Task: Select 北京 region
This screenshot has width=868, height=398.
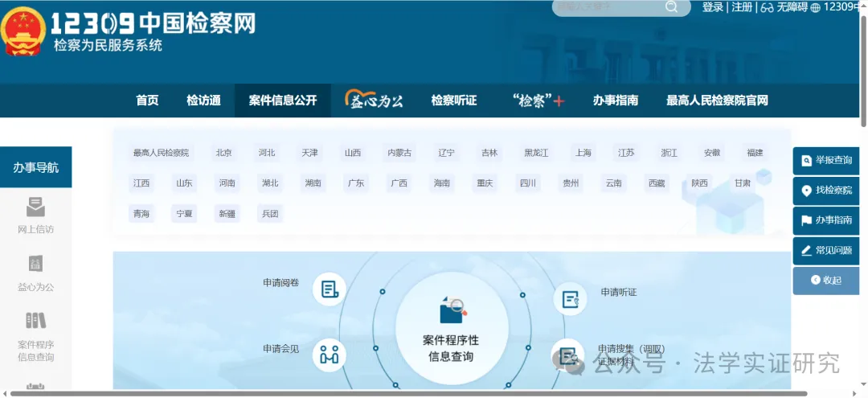Action: pyautogui.click(x=224, y=153)
